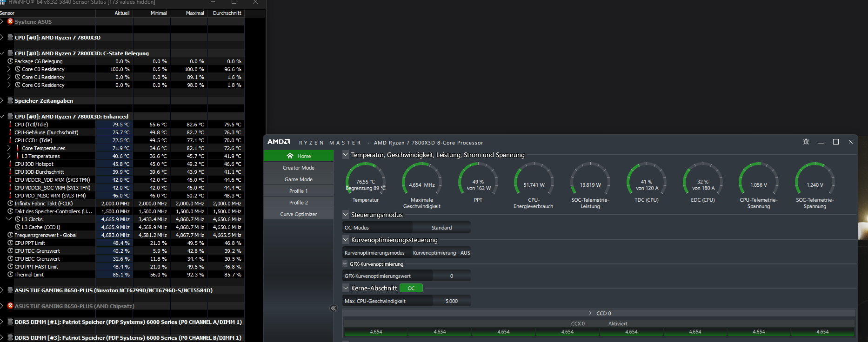The image size is (868, 342).
Task: Open Curve Optimizer page
Action: tap(299, 214)
